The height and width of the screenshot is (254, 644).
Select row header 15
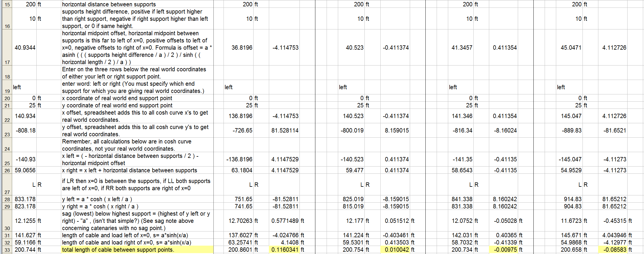(7, 4)
